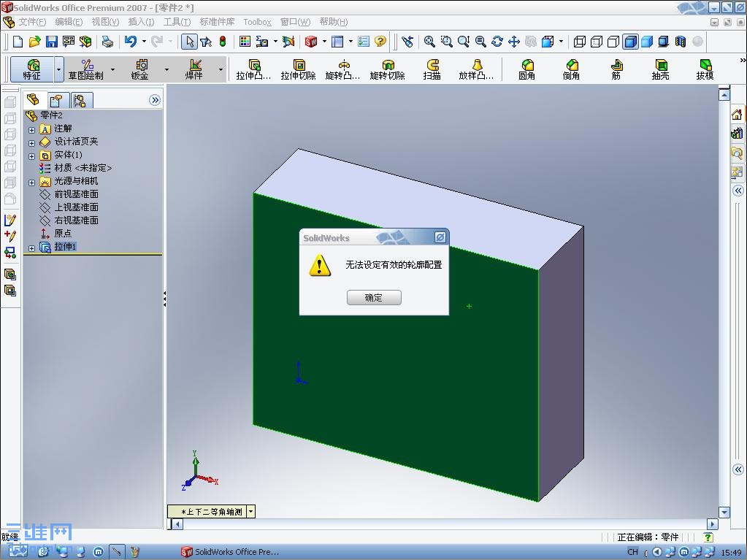The width and height of the screenshot is (747, 560).
Task: Click the Help question mark icon
Action: (380, 42)
